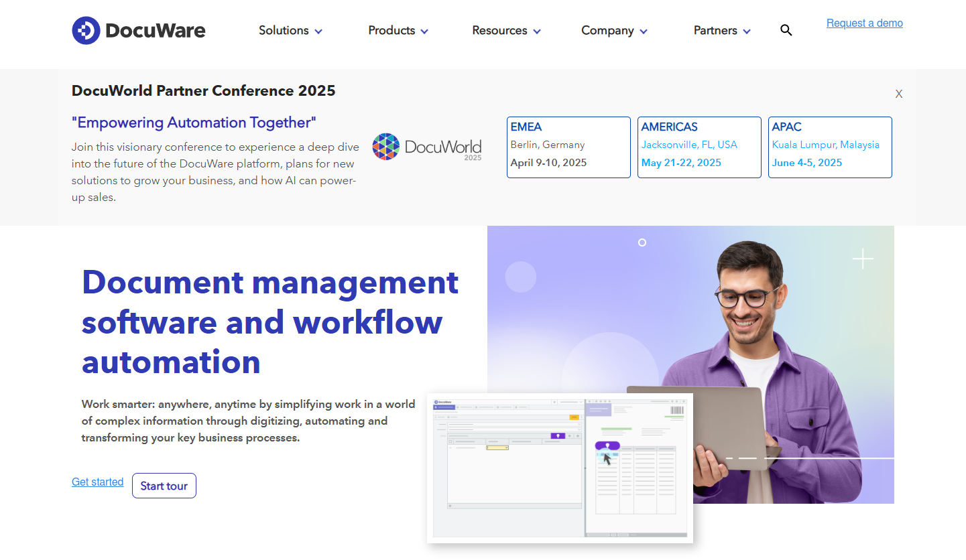
Task: Expand the Products dropdown chevron
Action: coord(424,31)
